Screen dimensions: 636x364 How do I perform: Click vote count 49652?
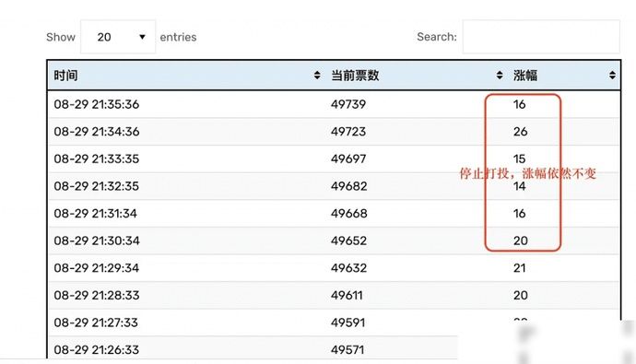tap(348, 241)
